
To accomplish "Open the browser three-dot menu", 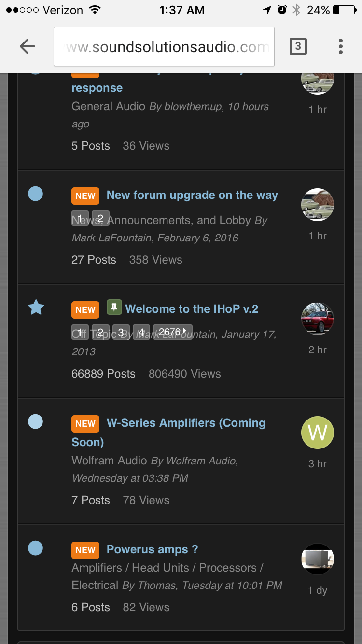I will pyautogui.click(x=341, y=46).
